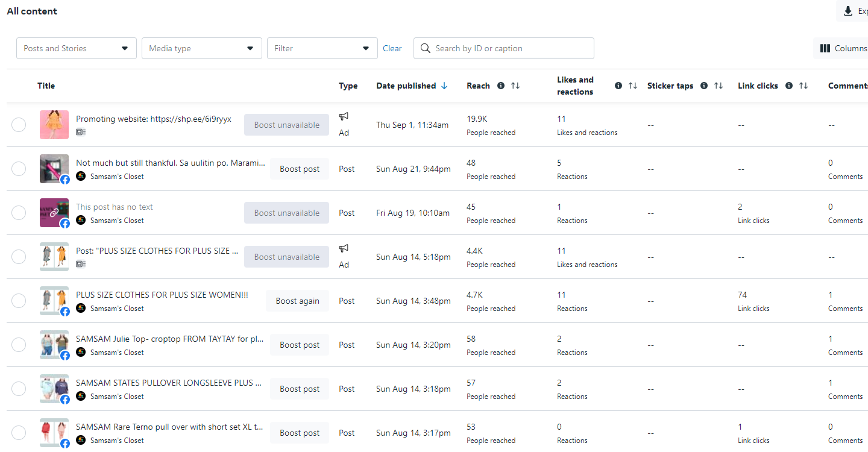Screen dimensions: 868x452
Task: Click the Date published column header
Action: pyautogui.click(x=406, y=86)
